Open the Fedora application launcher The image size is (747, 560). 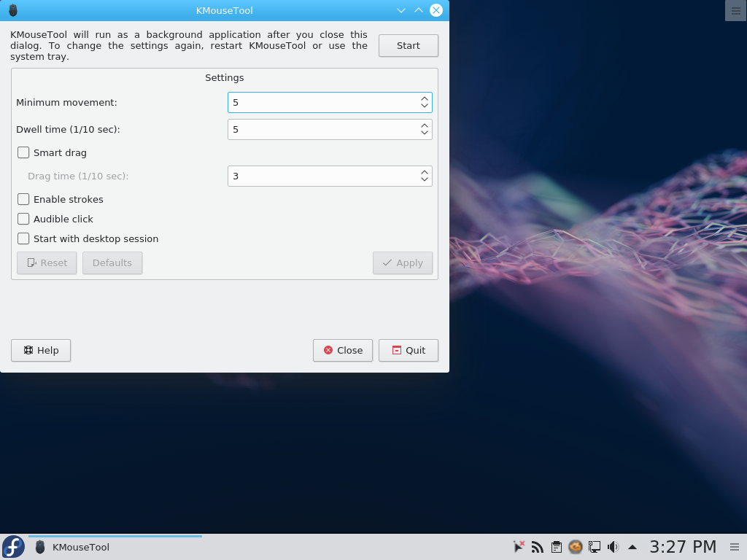coord(13,547)
